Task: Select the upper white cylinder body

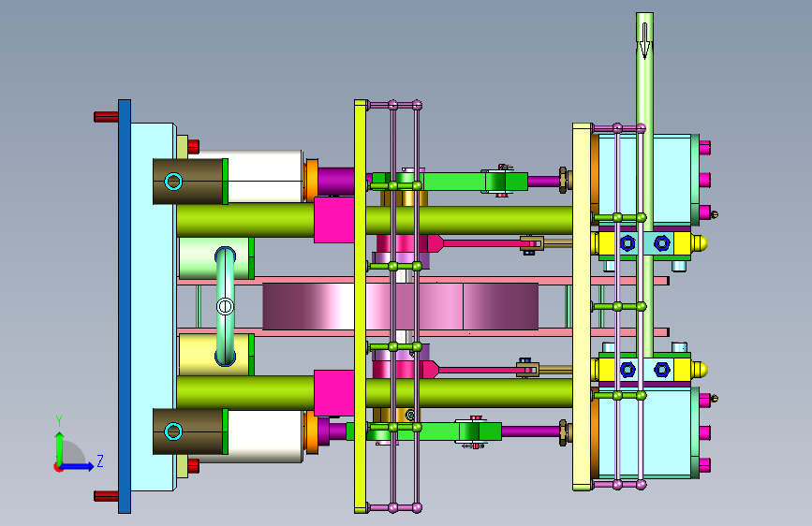Action: [265, 177]
